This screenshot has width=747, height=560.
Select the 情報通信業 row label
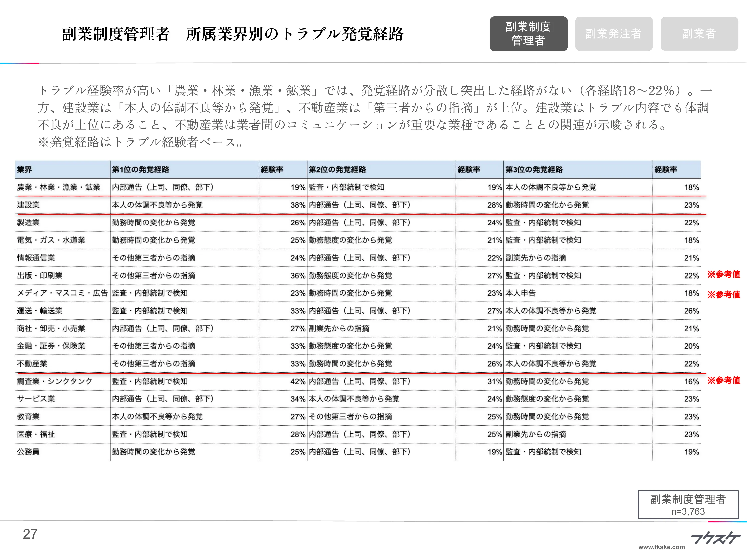pos(36,258)
